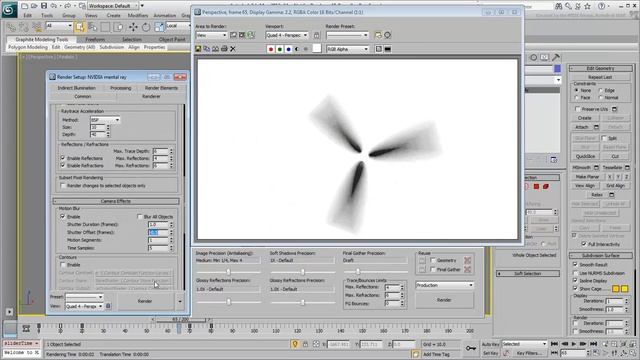640x360 pixels.
Task: Clone the rendered frame window
Action: coord(216,49)
